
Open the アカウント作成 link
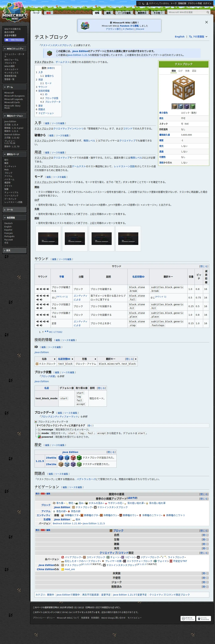194,4
